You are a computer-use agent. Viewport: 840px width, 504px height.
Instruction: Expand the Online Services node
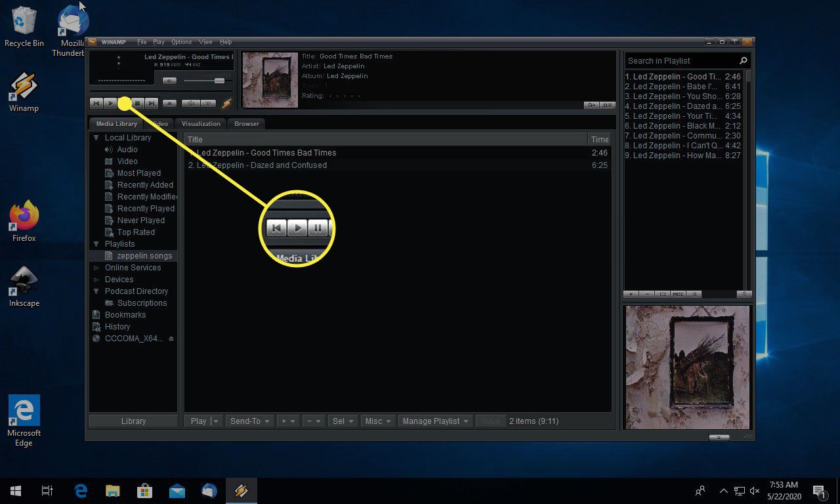pyautogui.click(x=96, y=268)
